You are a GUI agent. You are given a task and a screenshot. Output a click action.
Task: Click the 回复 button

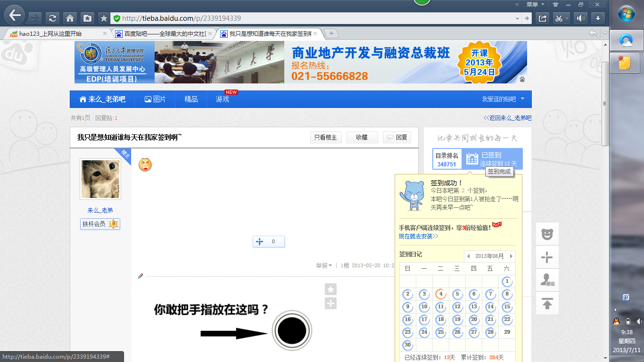[x=397, y=138]
